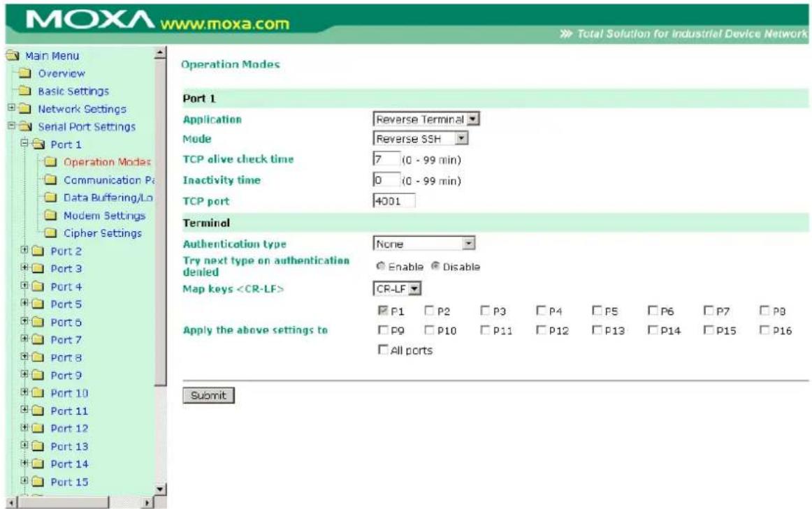Click the Overview folder icon
The height and width of the screenshot is (509, 812).
click(x=25, y=73)
